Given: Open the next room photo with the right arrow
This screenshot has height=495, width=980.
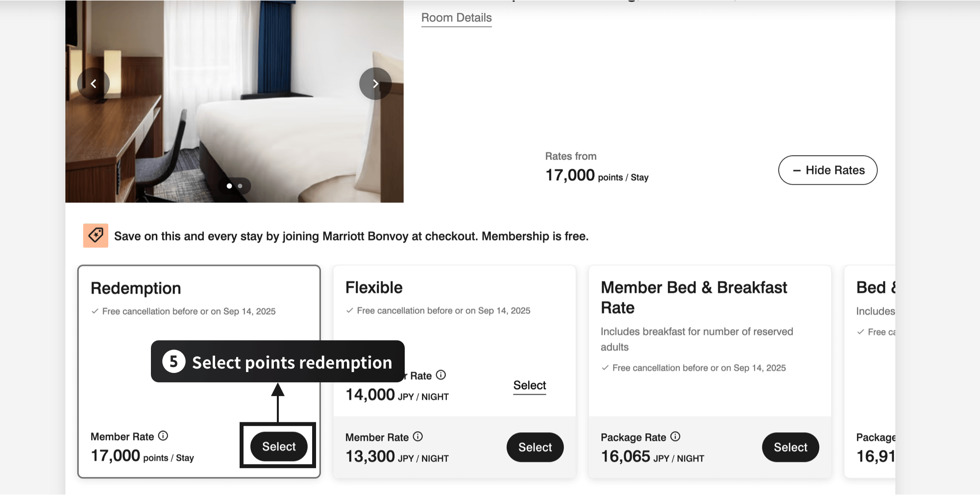Looking at the screenshot, I should (375, 84).
